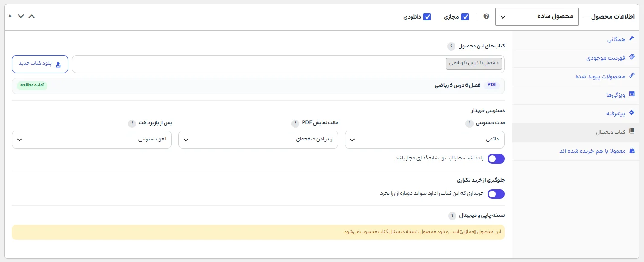Click the PDF badge of the book row
The image size is (644, 262).
(x=492, y=85)
